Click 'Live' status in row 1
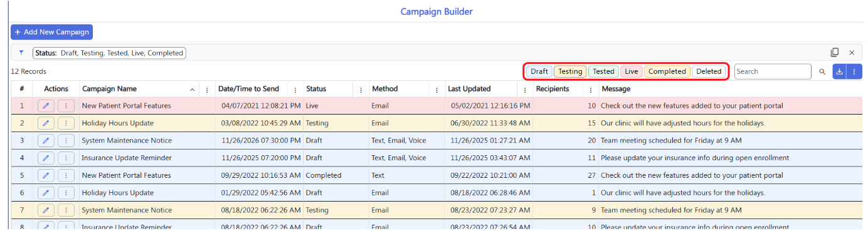868x231 pixels. 312,106
